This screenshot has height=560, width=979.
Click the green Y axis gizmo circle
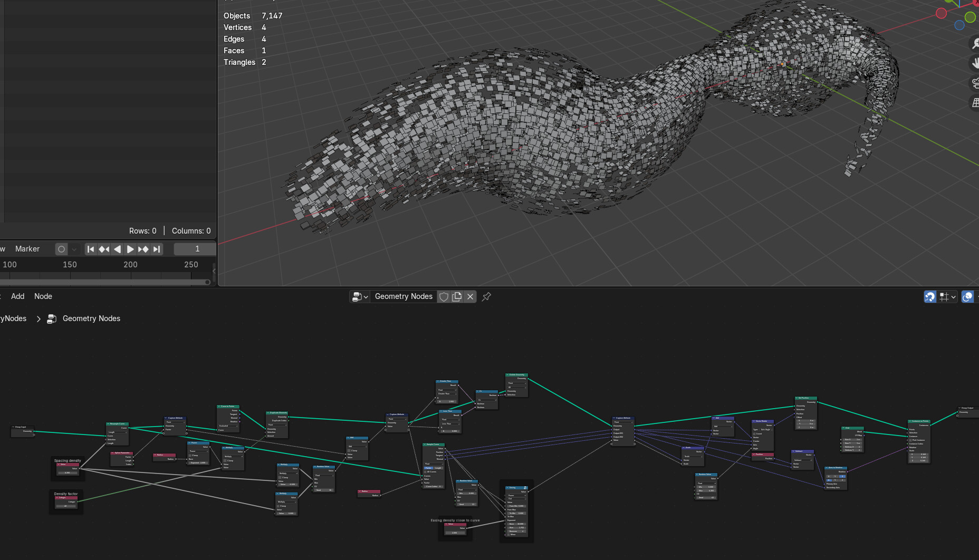pyautogui.click(x=970, y=17)
